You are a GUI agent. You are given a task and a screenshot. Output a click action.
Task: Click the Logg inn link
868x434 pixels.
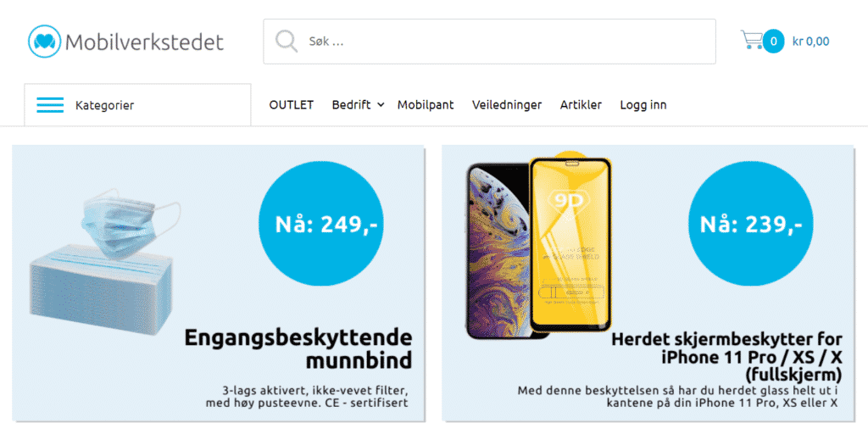(x=643, y=105)
